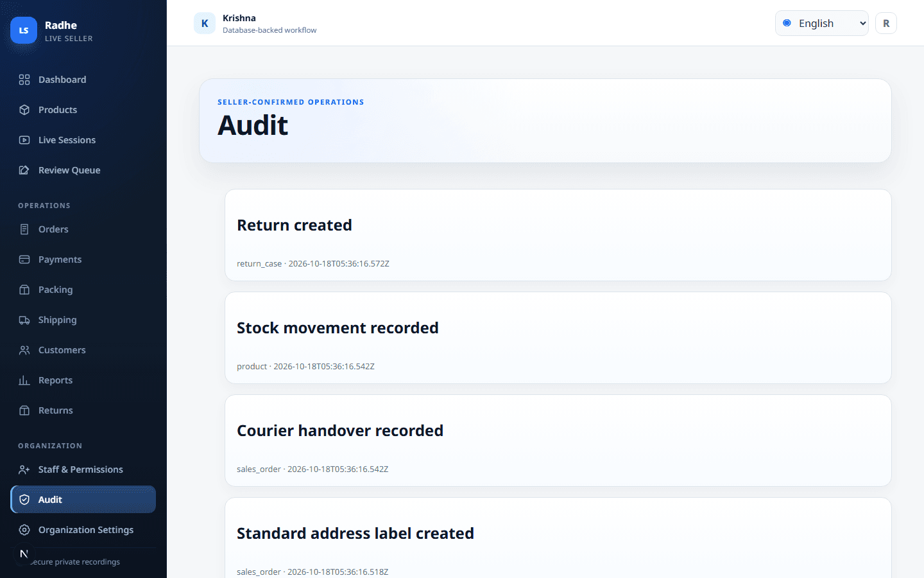Navigate to Review Queue
The width and height of the screenshot is (924, 578).
point(83,170)
